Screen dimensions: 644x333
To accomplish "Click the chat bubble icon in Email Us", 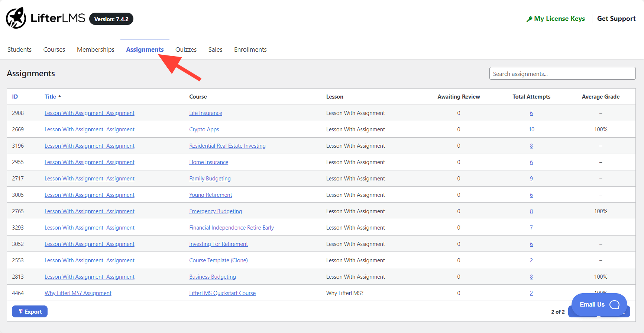I will tap(615, 305).
